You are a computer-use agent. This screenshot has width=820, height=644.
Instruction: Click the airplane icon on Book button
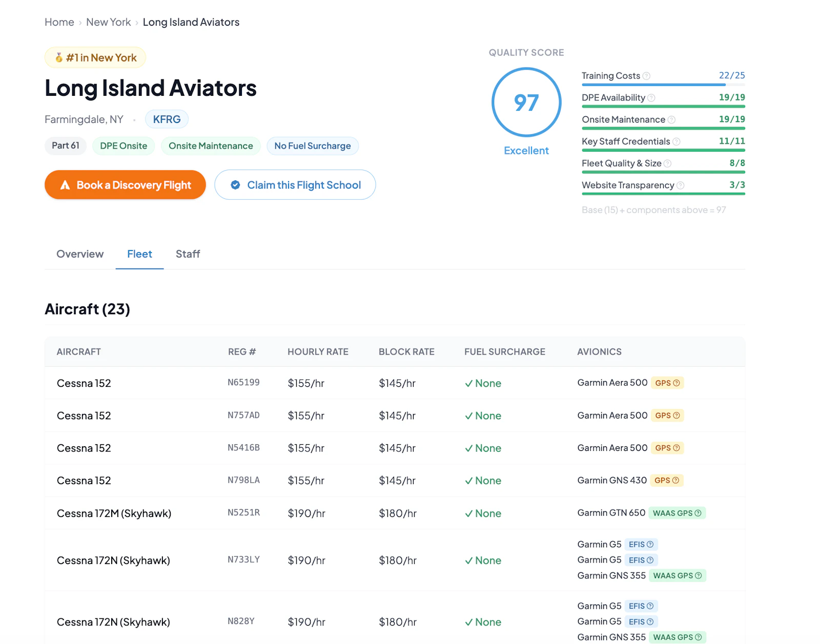(65, 185)
